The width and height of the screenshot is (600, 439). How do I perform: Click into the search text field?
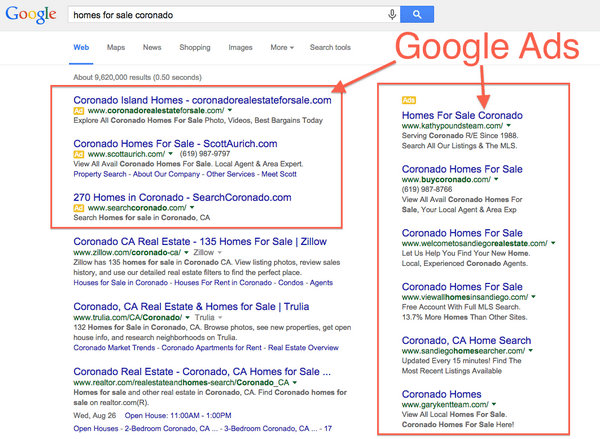coord(228,15)
